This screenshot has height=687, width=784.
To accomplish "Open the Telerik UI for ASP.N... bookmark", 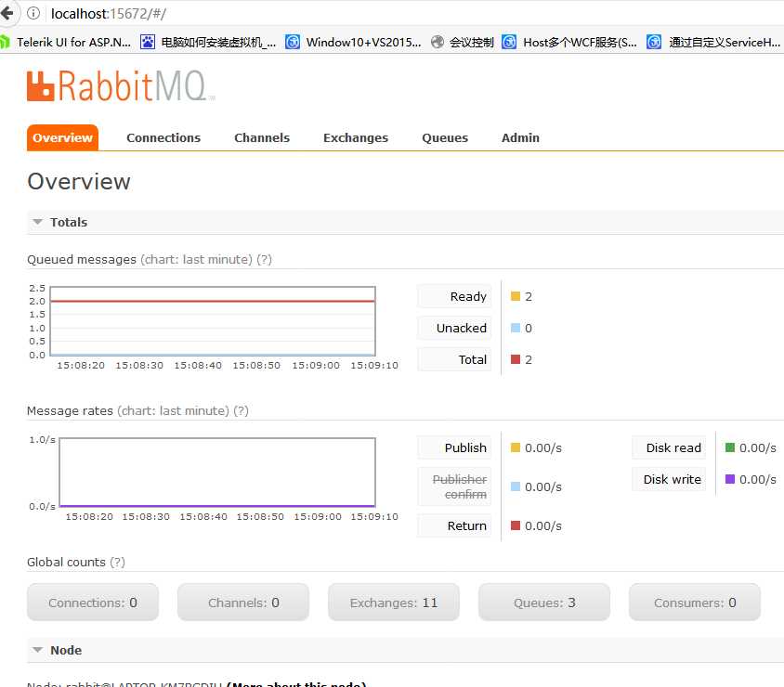I will (66, 43).
